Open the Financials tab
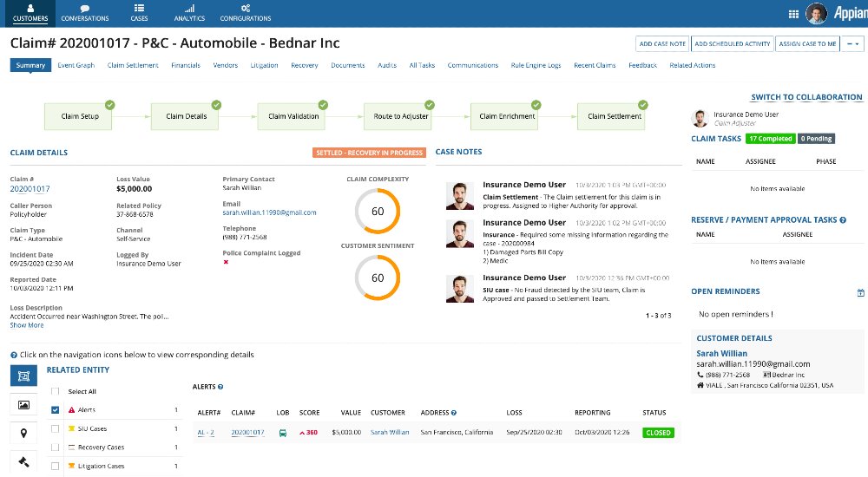 (x=186, y=65)
